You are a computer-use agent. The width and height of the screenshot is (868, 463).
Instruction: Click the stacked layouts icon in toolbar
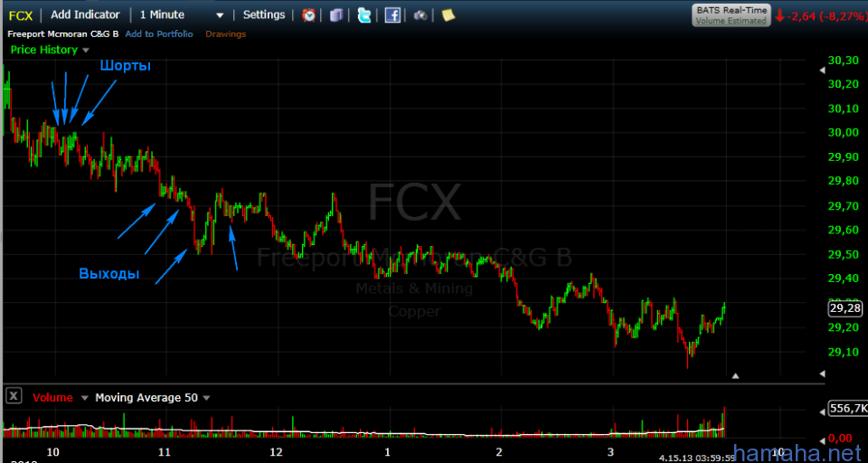point(336,15)
